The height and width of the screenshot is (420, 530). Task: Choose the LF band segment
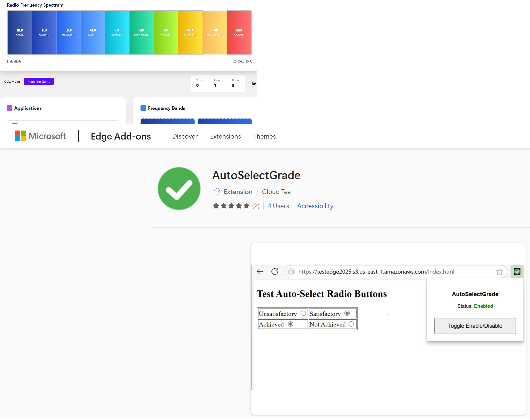[117, 32]
